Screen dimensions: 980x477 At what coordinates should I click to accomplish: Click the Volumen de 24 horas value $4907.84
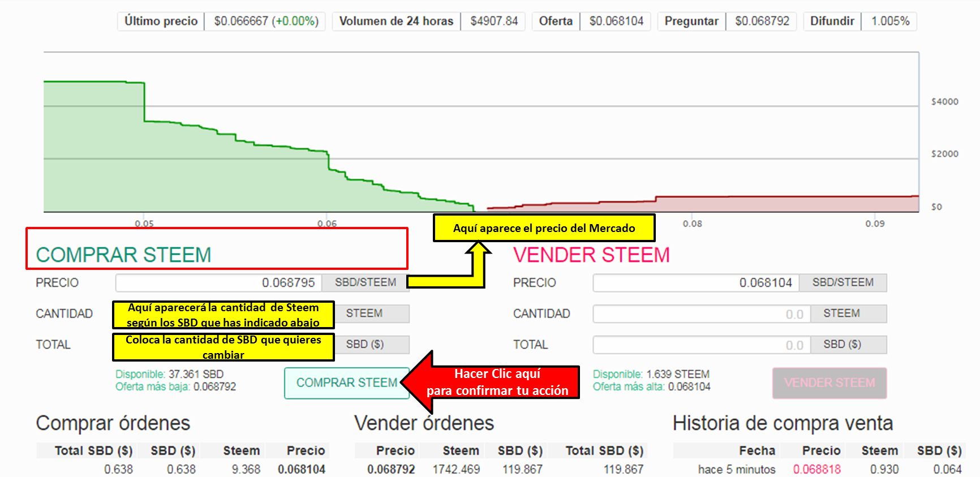click(x=493, y=21)
